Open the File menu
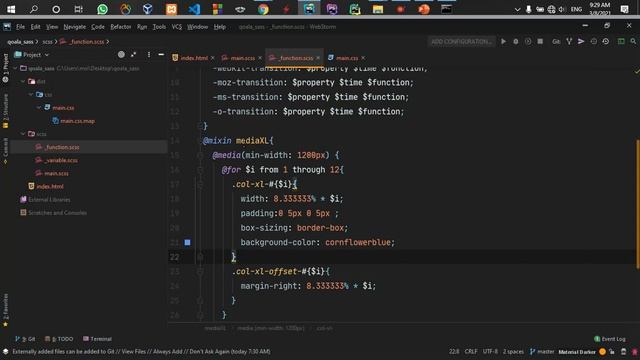 (20, 27)
